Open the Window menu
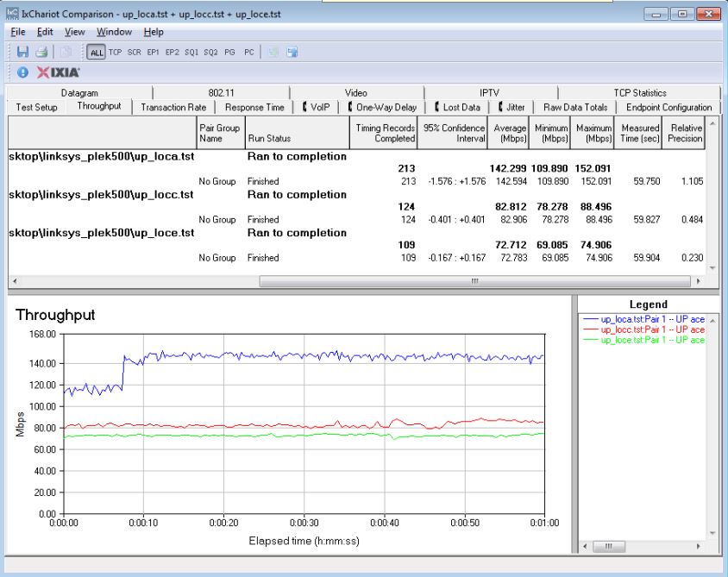This screenshot has height=577, width=728. 114,32
